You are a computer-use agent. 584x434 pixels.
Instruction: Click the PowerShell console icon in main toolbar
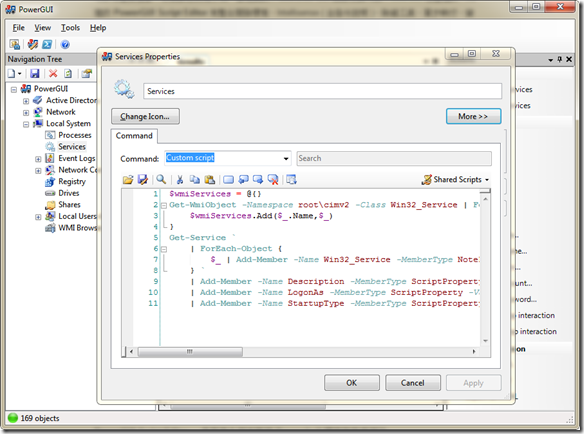tap(47, 44)
